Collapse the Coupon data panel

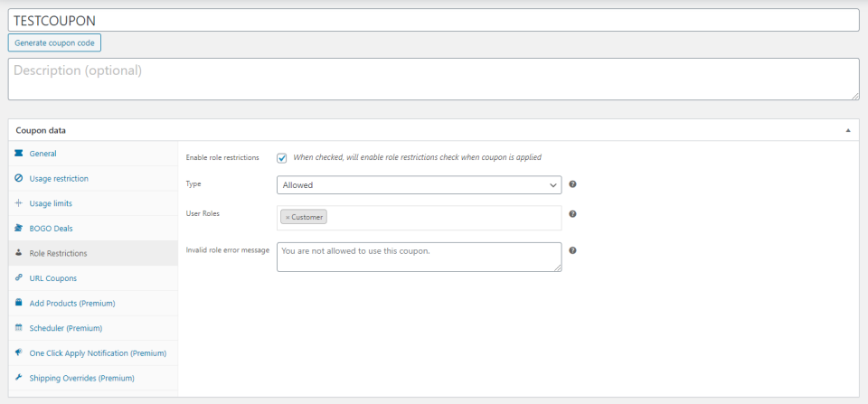(847, 130)
